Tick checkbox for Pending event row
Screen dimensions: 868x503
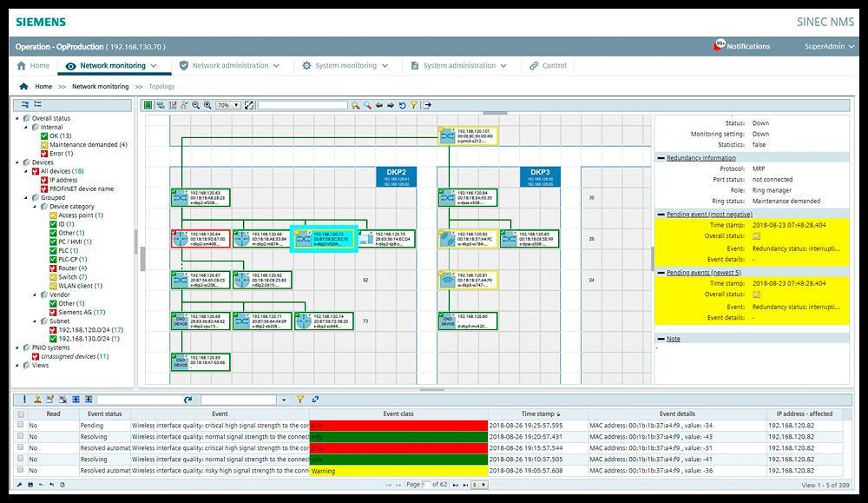pyautogui.click(x=21, y=425)
